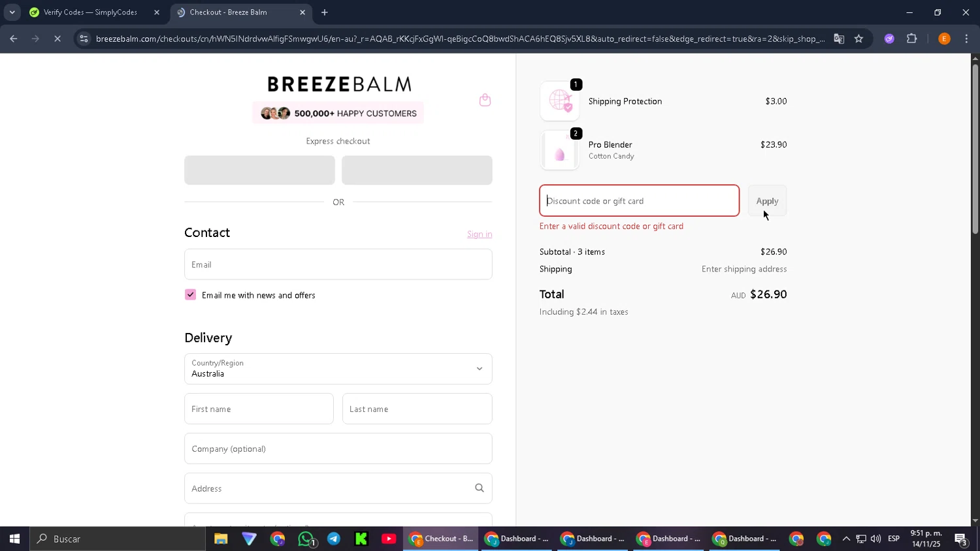
Task: Focus the Address field
Action: pos(338,488)
